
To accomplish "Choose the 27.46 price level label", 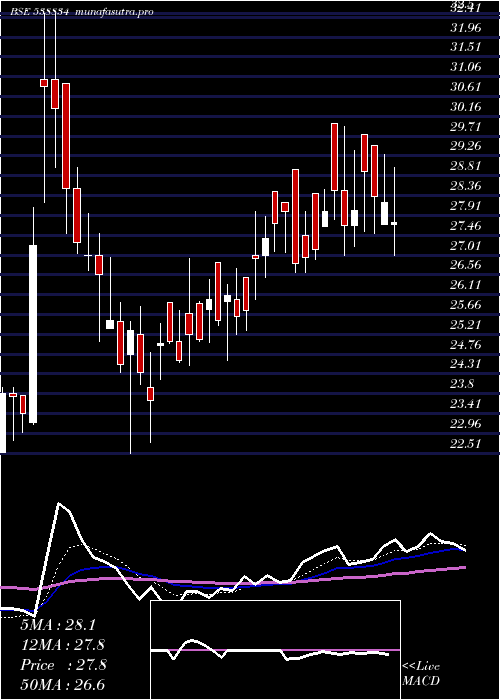I will pyautogui.click(x=466, y=225).
